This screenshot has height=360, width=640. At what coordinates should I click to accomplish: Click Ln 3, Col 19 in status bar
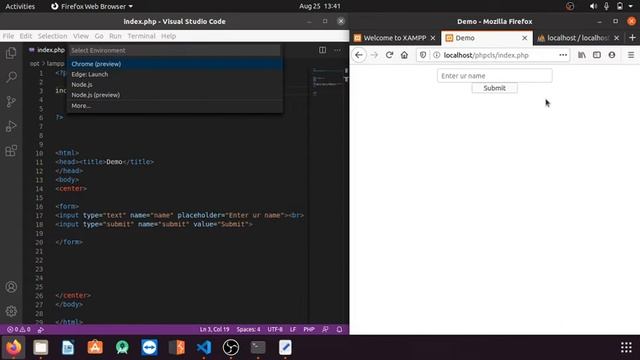point(214,329)
